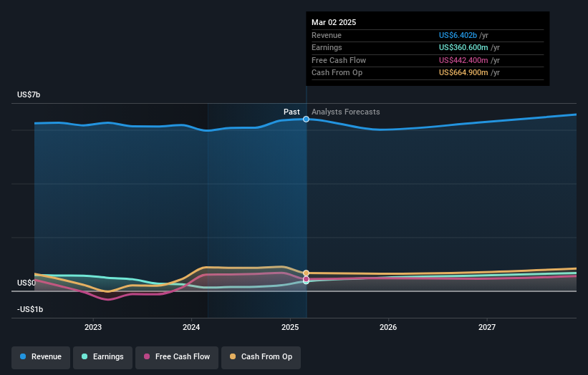Click the orange Cash From Op legend dot
This screenshot has width=588, height=375.
point(233,356)
